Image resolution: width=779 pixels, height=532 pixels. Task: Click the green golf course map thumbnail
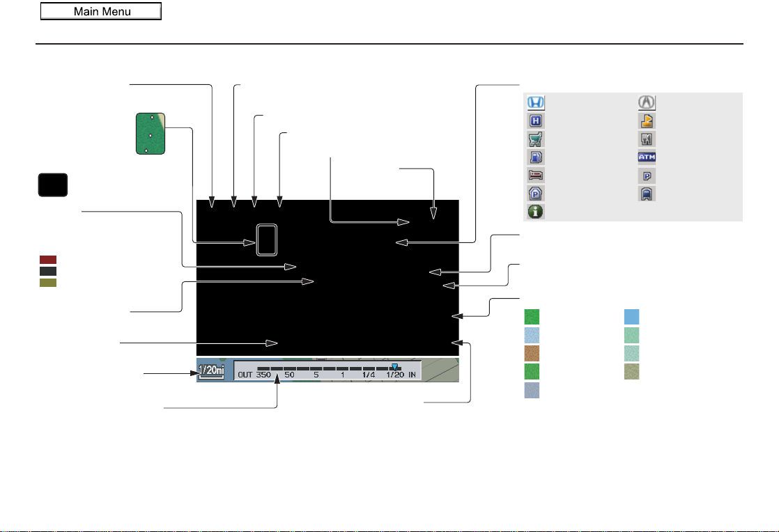[x=151, y=134]
